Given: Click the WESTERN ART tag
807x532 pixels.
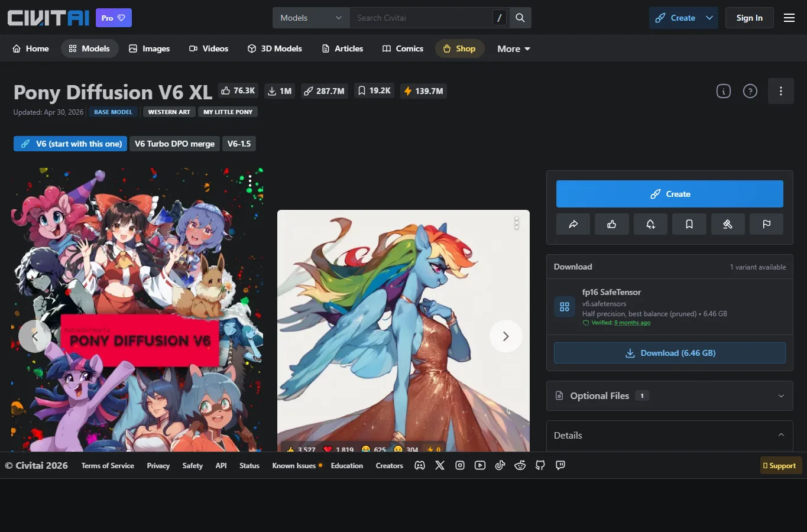Looking at the screenshot, I should pyautogui.click(x=169, y=112).
